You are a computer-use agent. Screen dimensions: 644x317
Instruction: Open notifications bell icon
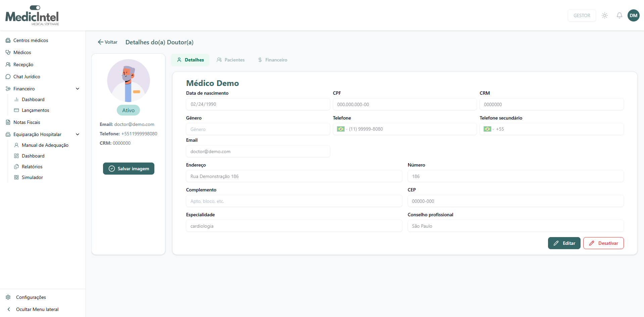(619, 15)
